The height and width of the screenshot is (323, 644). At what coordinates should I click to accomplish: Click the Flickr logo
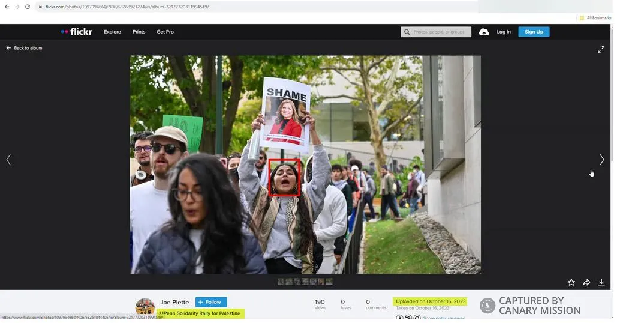tap(76, 32)
